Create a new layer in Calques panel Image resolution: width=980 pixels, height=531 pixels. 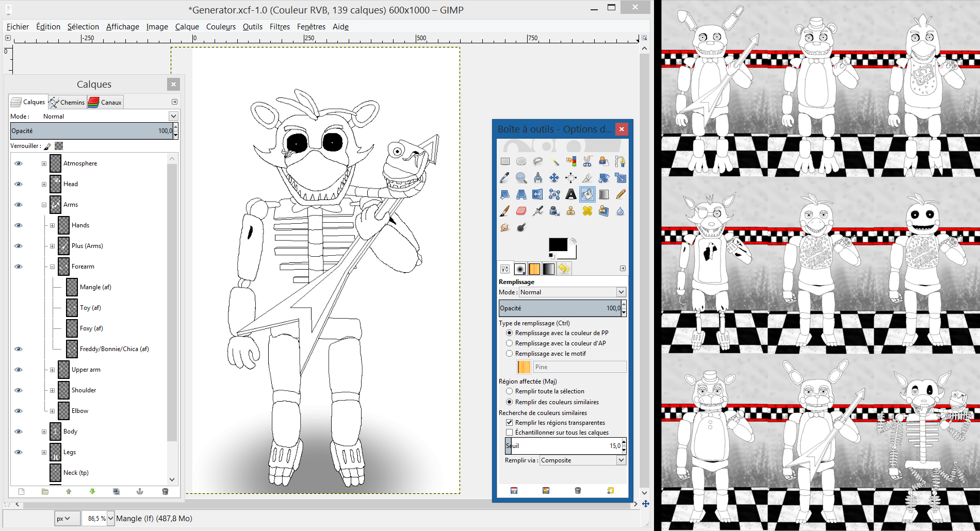(x=21, y=491)
